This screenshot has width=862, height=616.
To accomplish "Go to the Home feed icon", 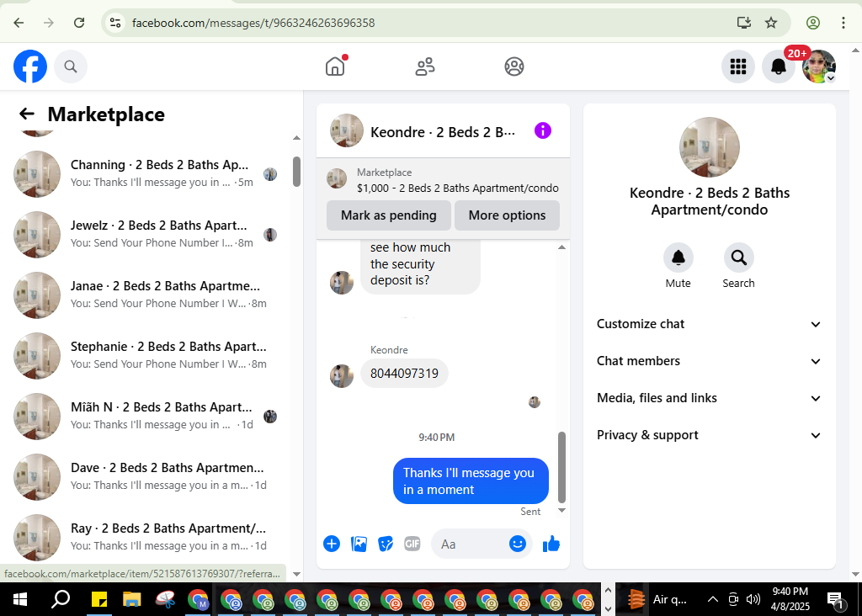I will (335, 66).
